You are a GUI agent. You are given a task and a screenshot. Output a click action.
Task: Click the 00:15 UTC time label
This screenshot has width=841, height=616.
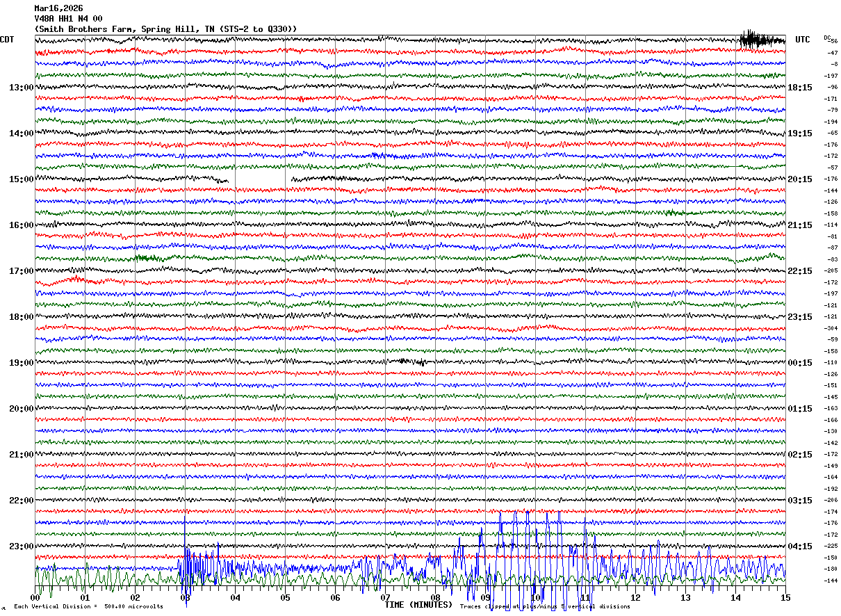click(800, 363)
